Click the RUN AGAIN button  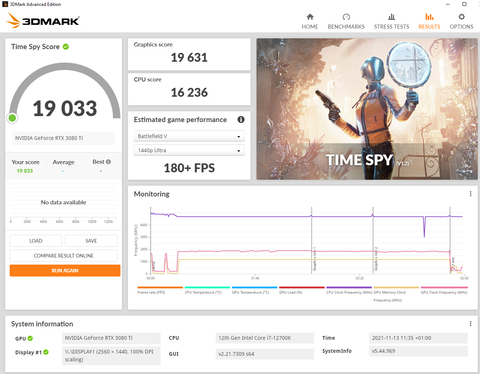click(x=65, y=270)
